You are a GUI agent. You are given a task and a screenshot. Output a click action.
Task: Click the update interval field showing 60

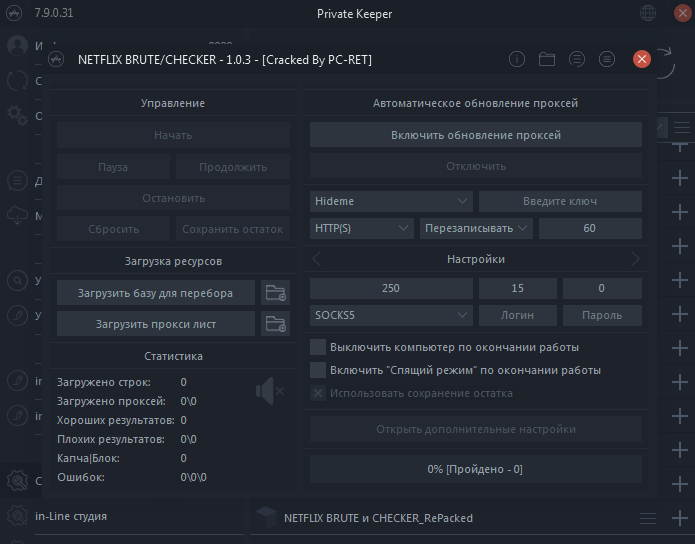(590, 228)
